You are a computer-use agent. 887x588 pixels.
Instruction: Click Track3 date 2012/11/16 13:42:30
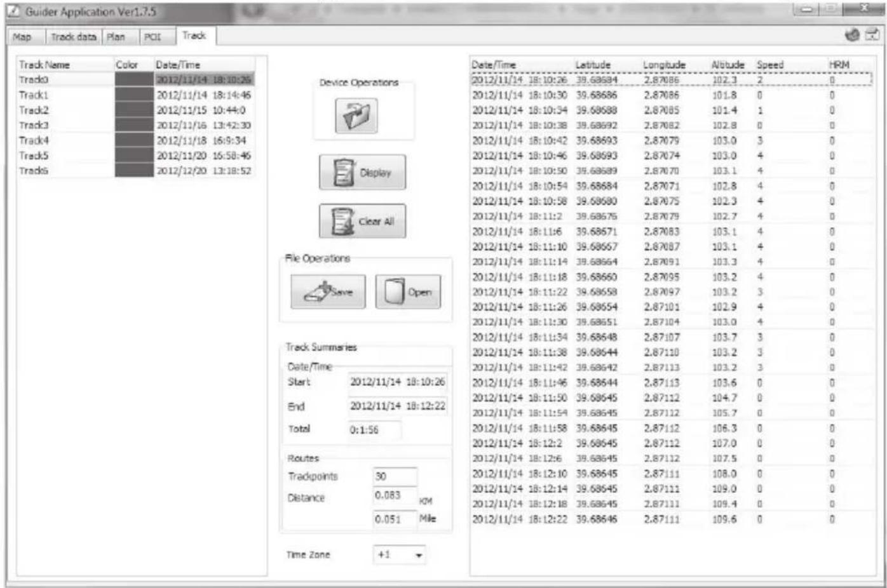click(x=204, y=125)
